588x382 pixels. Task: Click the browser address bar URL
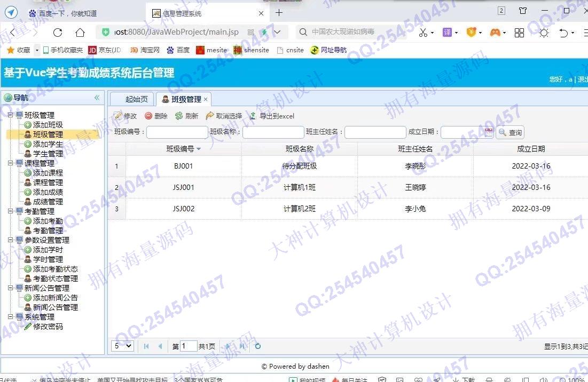[176, 32]
